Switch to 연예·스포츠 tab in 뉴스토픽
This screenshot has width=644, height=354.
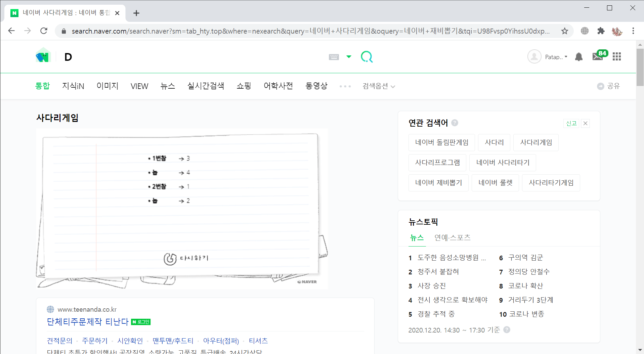452,238
